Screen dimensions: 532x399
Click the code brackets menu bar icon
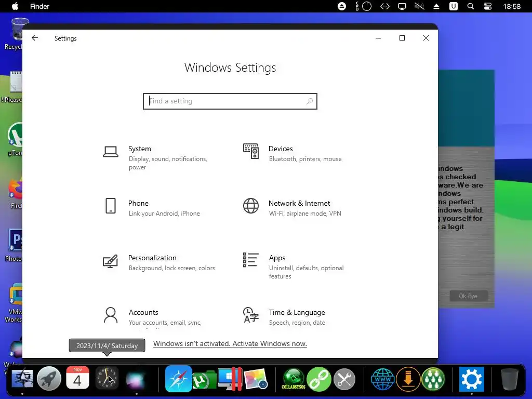[x=385, y=6]
